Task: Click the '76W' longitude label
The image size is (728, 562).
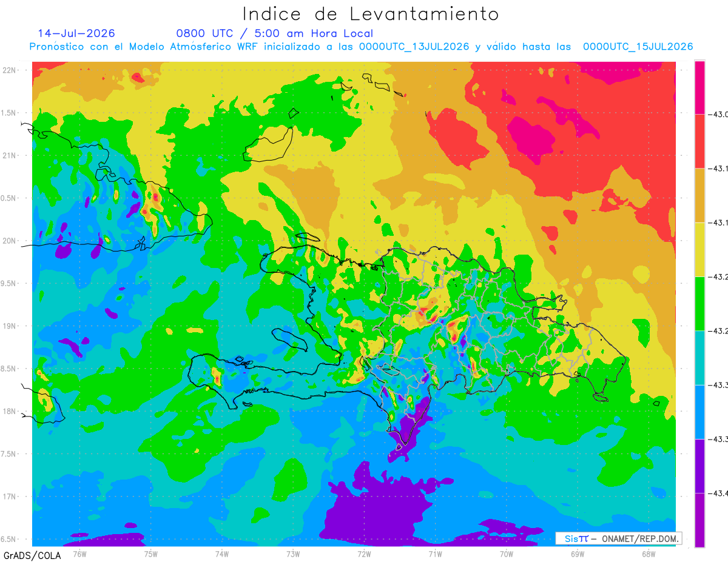Action: click(80, 554)
